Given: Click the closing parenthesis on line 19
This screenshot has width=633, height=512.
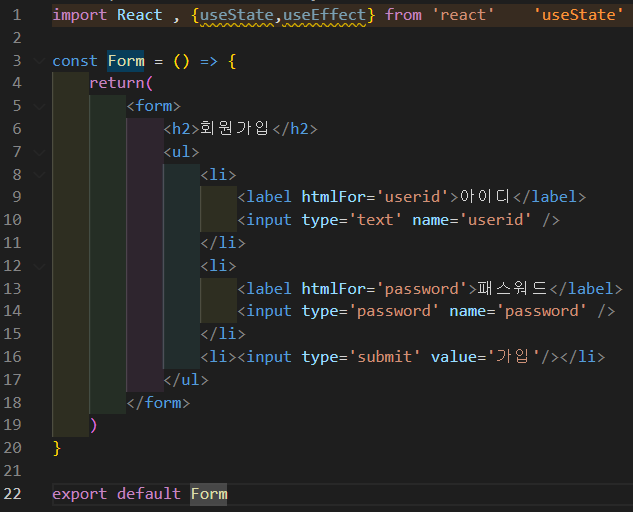Looking at the screenshot, I should pyautogui.click(x=94, y=425).
